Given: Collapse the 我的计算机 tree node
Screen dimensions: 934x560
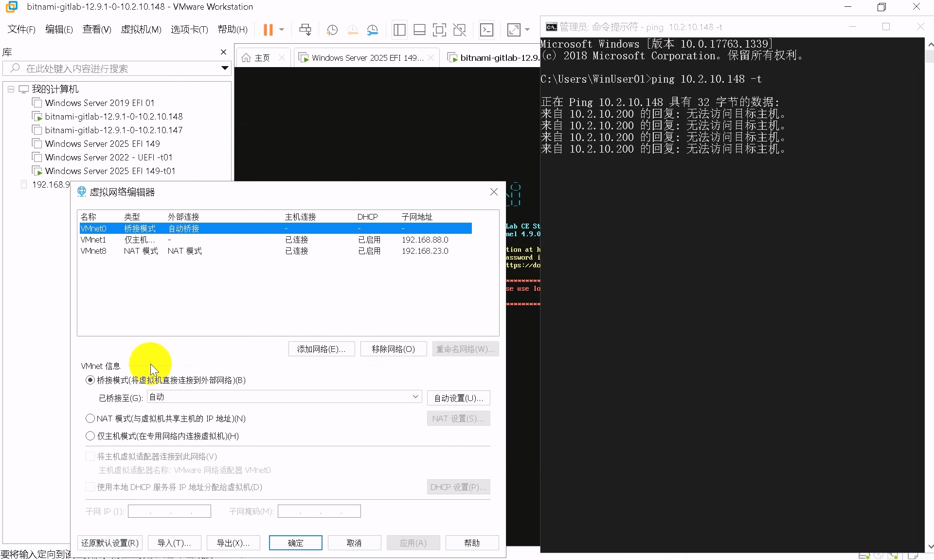Looking at the screenshot, I should [11, 89].
